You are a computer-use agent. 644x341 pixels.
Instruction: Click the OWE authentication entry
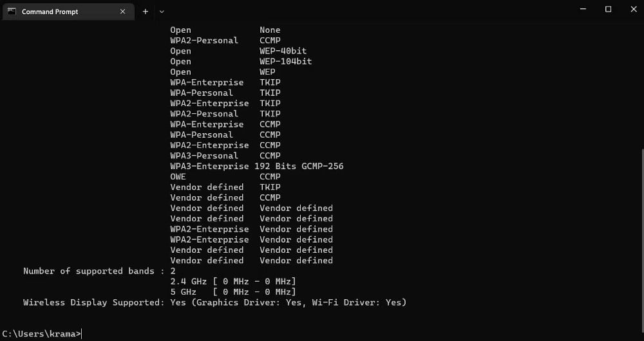coord(178,176)
